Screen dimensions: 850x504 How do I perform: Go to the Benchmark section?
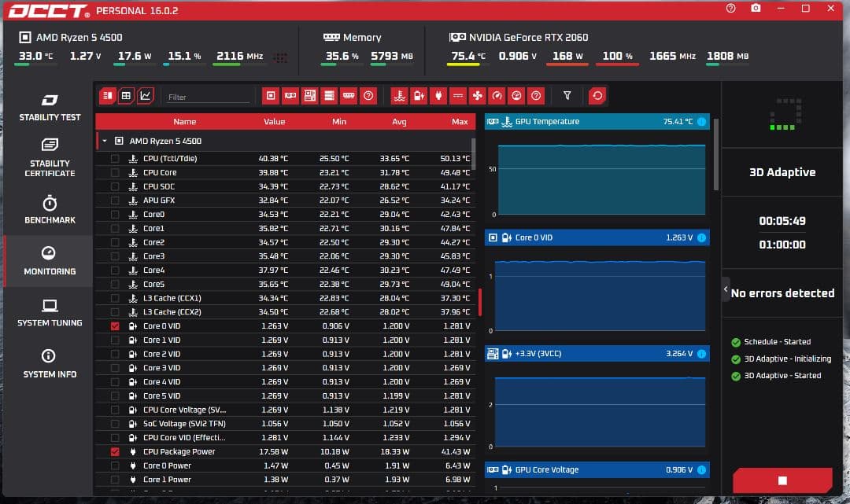pos(50,210)
